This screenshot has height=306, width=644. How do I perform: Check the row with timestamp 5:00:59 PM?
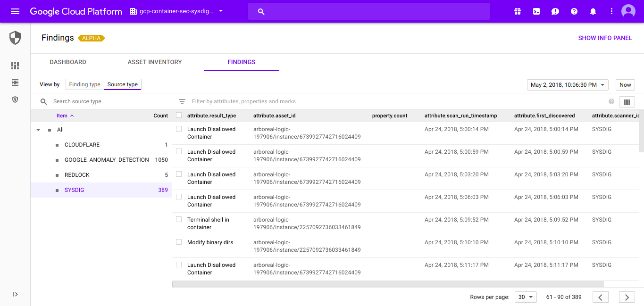pos(179,151)
